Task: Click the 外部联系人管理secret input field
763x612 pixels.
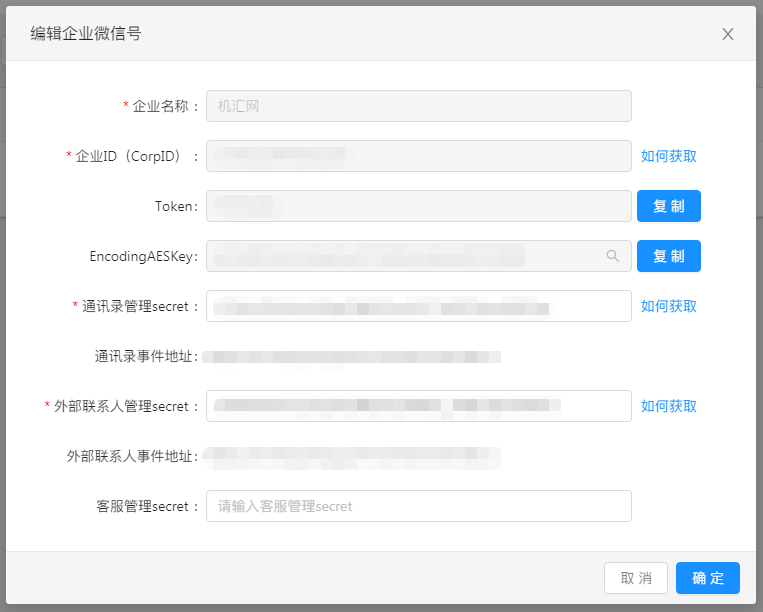Action: pyautogui.click(x=418, y=406)
